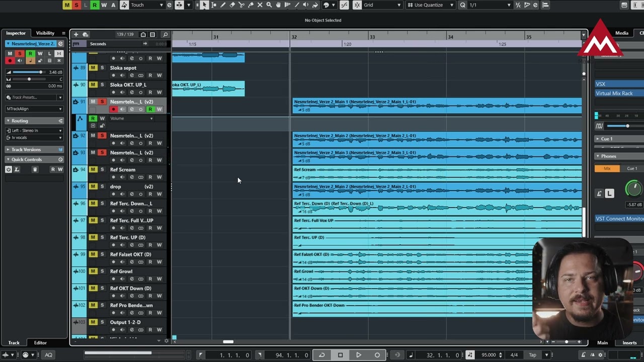The width and height of the screenshot is (644, 362).
Task: Open the Inserts tab at bottom right
Action: pos(629,343)
